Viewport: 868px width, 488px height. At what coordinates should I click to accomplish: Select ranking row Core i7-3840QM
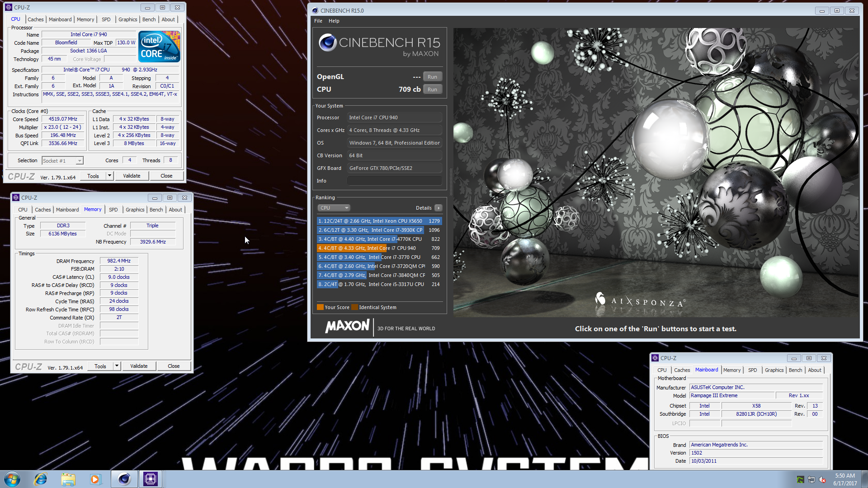pos(379,275)
